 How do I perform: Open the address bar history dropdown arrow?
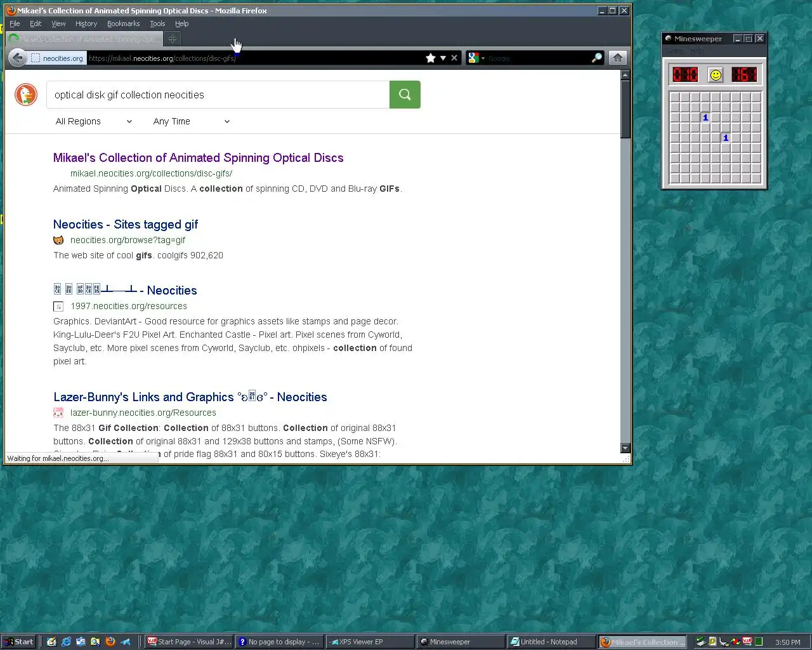443,58
